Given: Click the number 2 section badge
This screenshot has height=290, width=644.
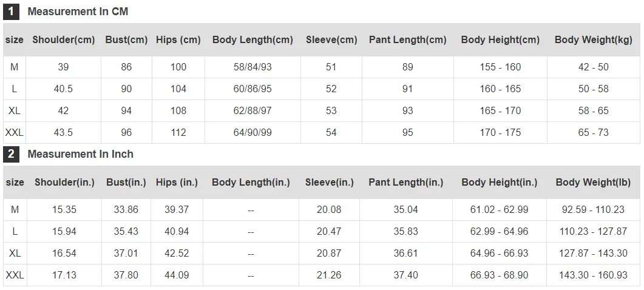Looking at the screenshot, I should pyautogui.click(x=11, y=154).
